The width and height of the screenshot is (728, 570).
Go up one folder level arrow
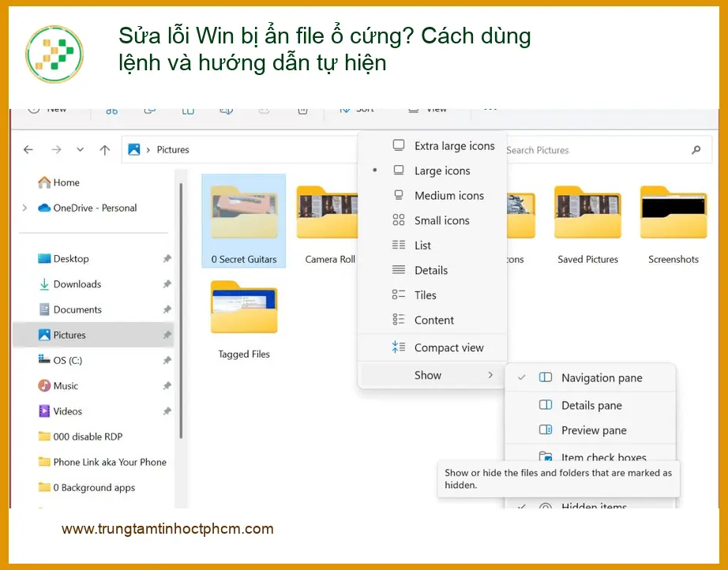point(105,149)
